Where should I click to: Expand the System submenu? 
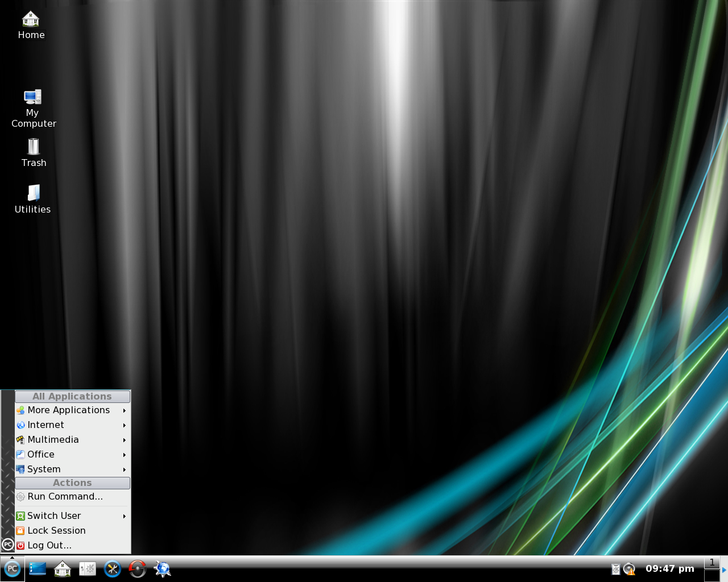pyautogui.click(x=72, y=469)
